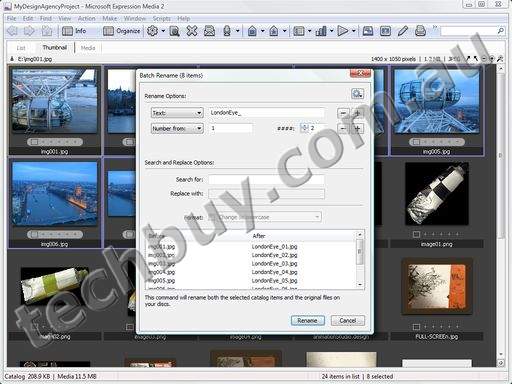Screen dimensions: 512x384
Task: Open the Find menu
Action: click(46, 18)
